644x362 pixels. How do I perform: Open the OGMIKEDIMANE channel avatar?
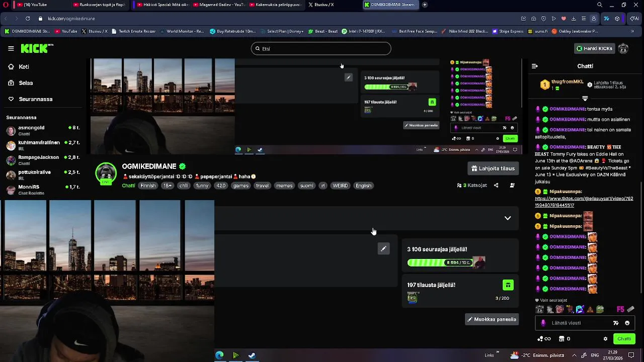(x=106, y=174)
